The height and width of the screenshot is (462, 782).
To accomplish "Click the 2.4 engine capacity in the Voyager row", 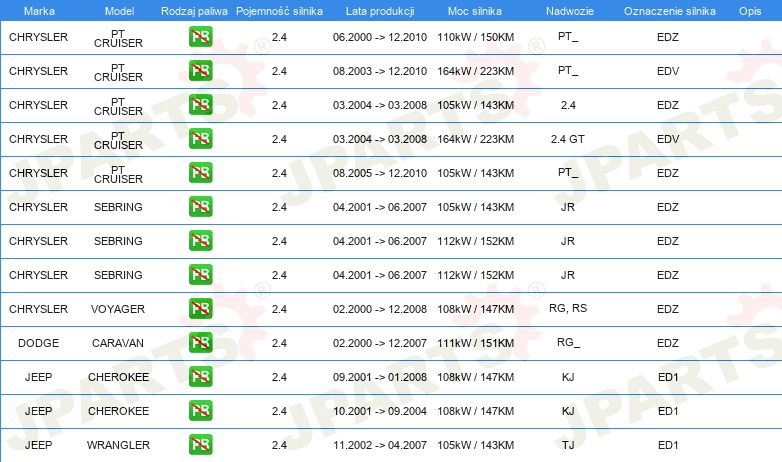I will (x=279, y=309).
